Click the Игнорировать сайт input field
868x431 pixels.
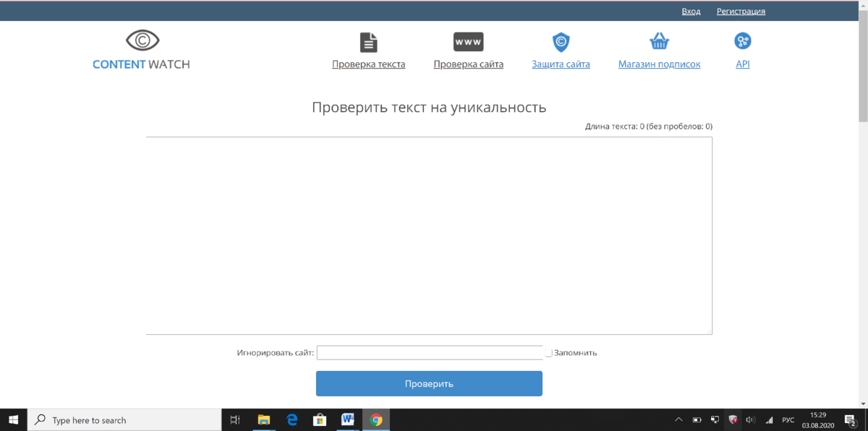(430, 353)
